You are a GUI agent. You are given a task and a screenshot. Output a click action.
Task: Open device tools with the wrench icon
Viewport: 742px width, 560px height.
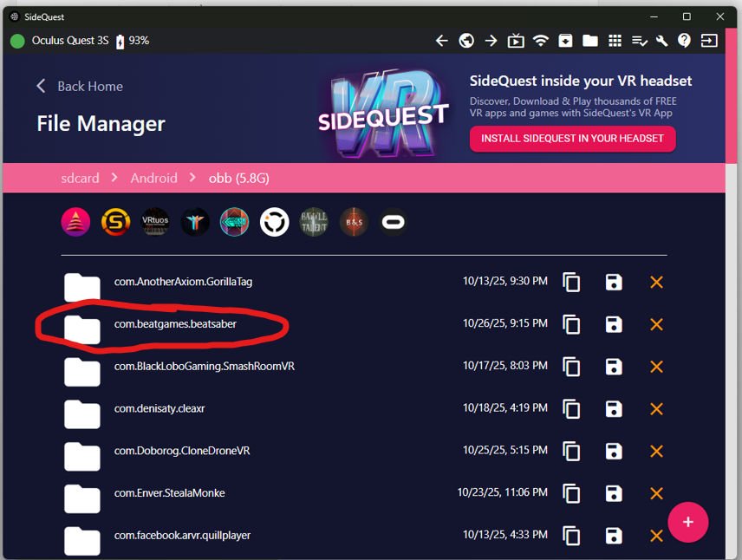(661, 41)
